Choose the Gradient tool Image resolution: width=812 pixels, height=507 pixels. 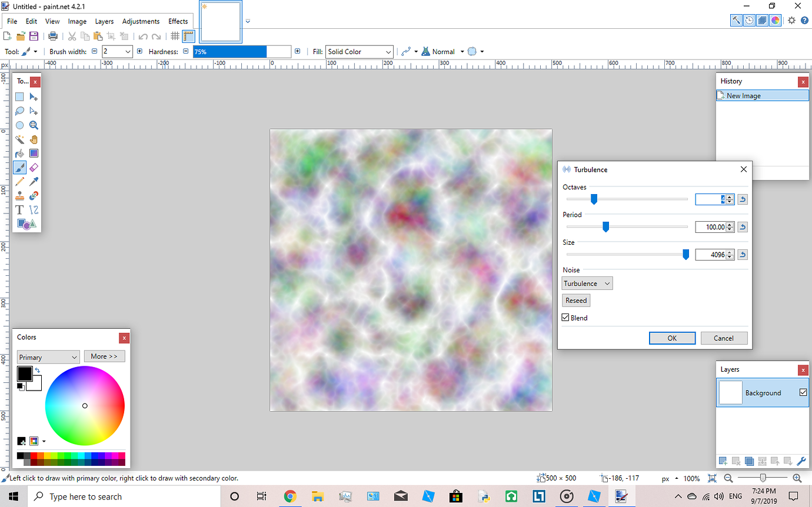(x=34, y=153)
